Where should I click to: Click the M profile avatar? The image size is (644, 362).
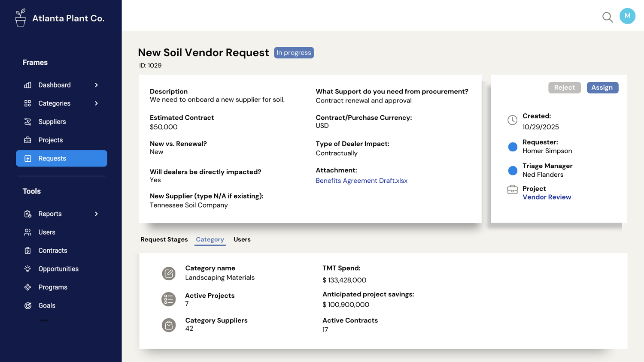coord(627,16)
